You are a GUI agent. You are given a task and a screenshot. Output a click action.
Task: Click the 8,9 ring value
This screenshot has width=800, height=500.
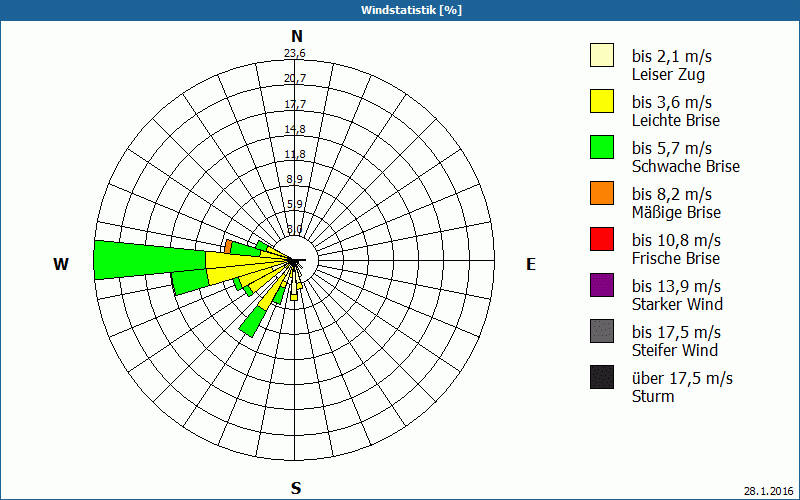click(x=295, y=179)
